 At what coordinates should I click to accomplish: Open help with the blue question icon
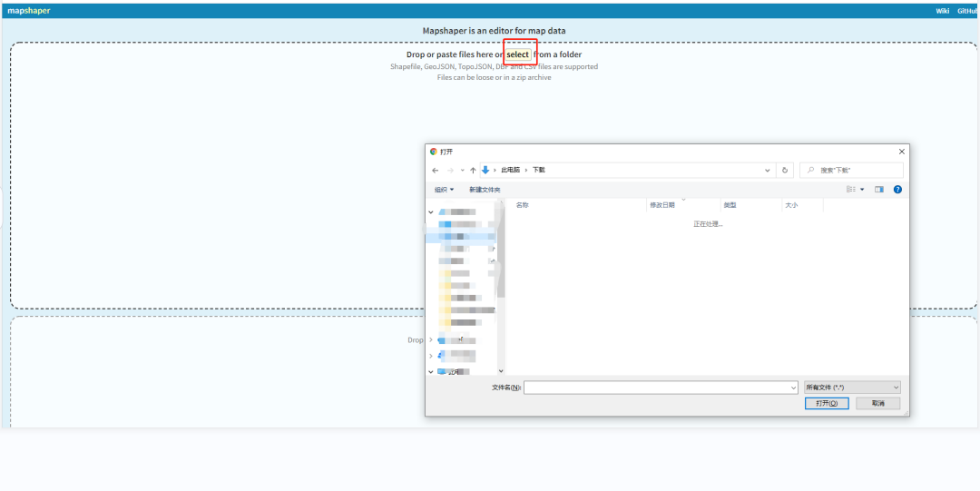click(897, 190)
